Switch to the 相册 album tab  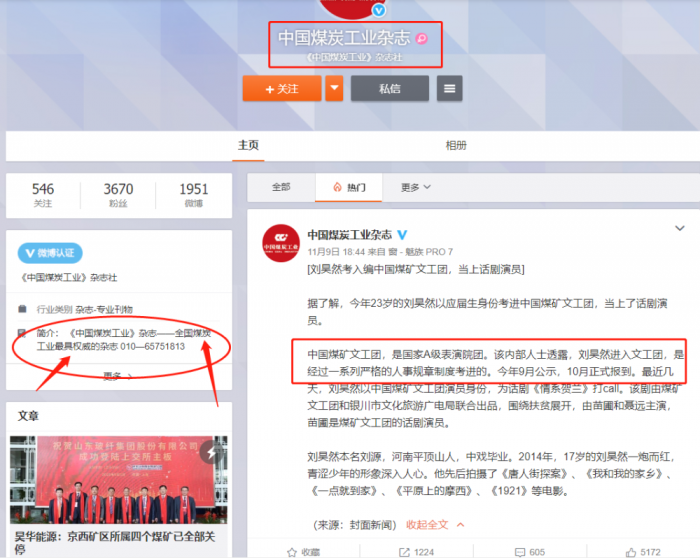click(456, 145)
